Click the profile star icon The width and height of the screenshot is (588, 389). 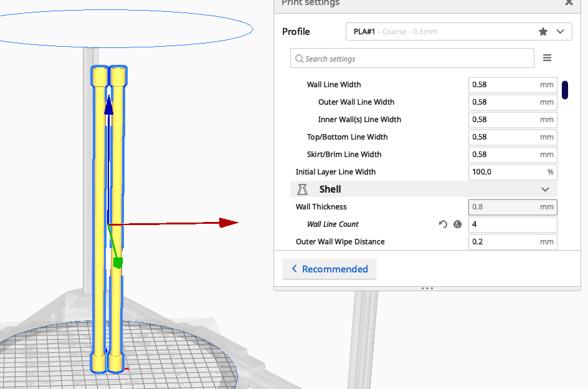[543, 32]
